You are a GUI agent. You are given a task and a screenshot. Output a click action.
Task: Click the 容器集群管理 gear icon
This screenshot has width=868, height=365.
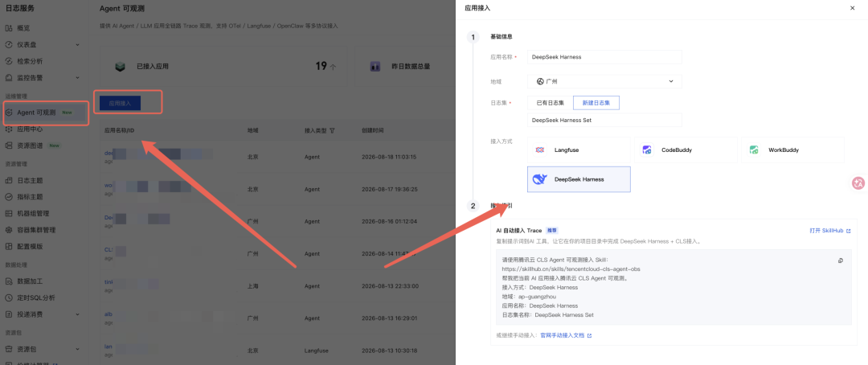coord(9,230)
